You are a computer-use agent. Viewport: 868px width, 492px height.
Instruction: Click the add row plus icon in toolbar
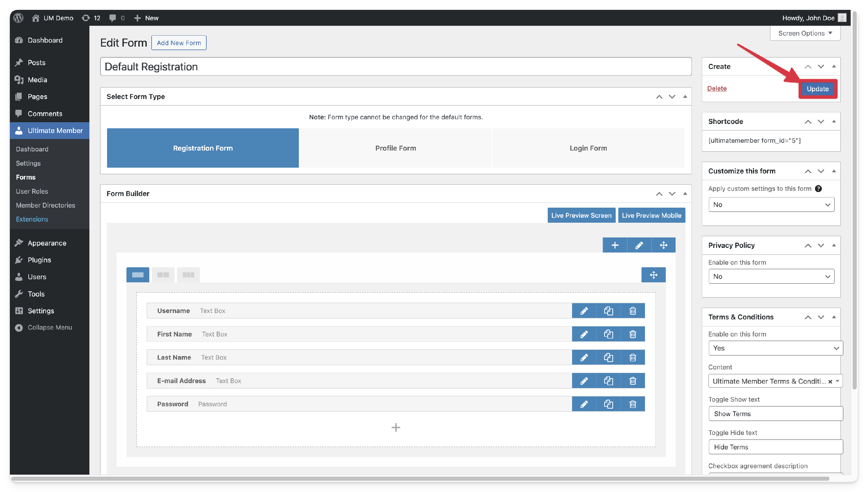coord(615,245)
